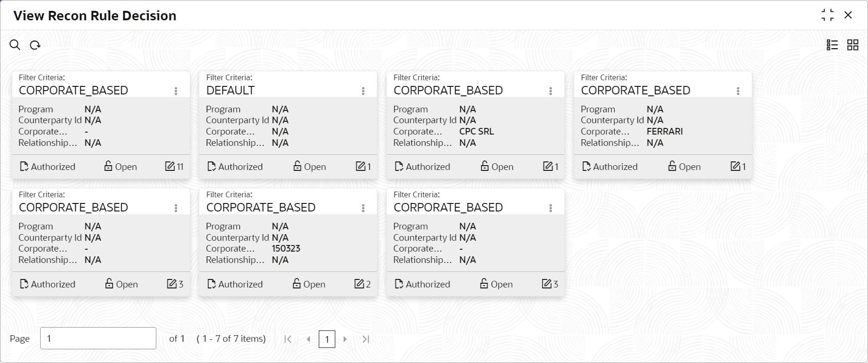Go to the next page
The height and width of the screenshot is (363, 868).
pyautogui.click(x=345, y=339)
